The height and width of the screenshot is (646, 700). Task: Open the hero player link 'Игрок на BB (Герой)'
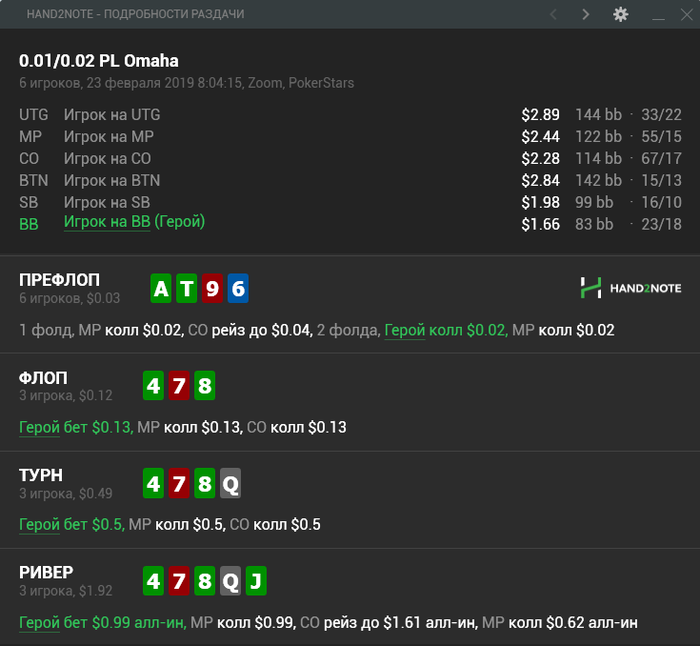point(134,222)
